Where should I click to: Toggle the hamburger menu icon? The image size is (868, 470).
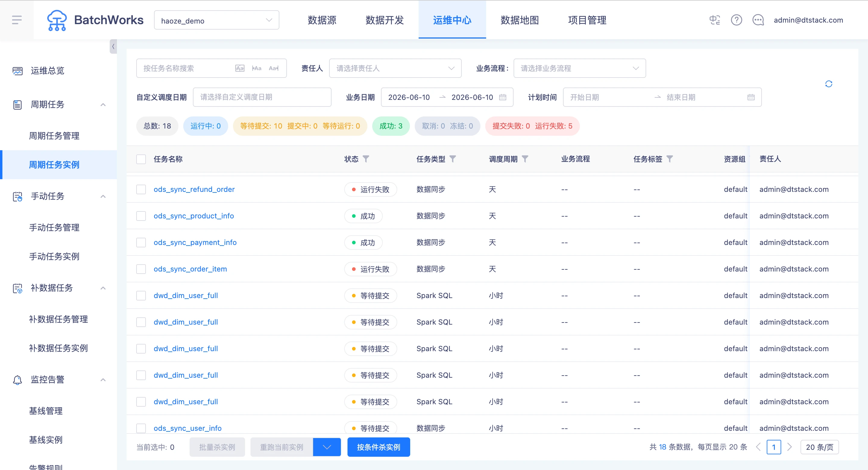coord(17,20)
